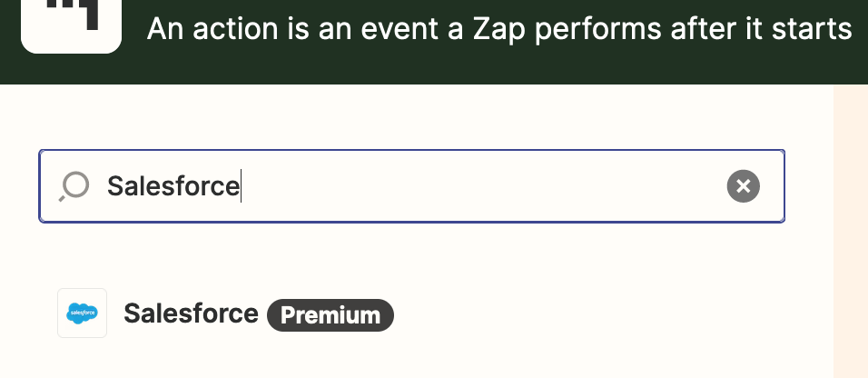Select the Salesforce cloud logo
Screen dimensions: 868x378
pyautogui.click(x=82, y=313)
